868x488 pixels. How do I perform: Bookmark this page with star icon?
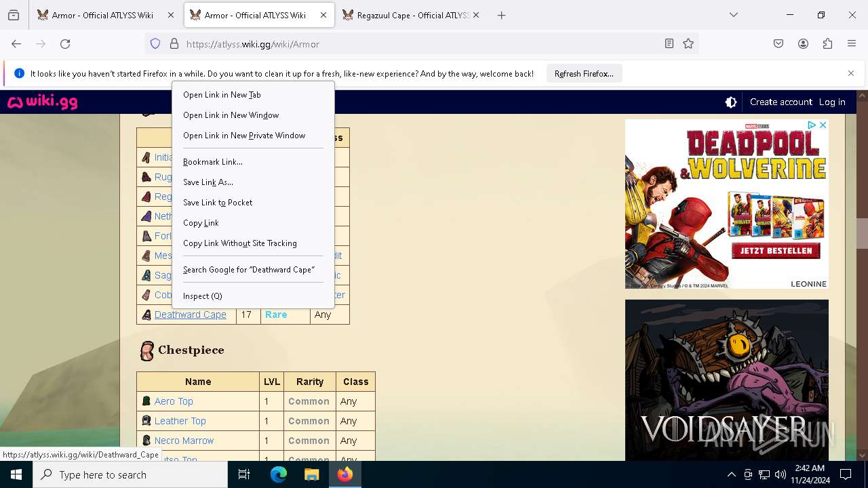point(688,43)
